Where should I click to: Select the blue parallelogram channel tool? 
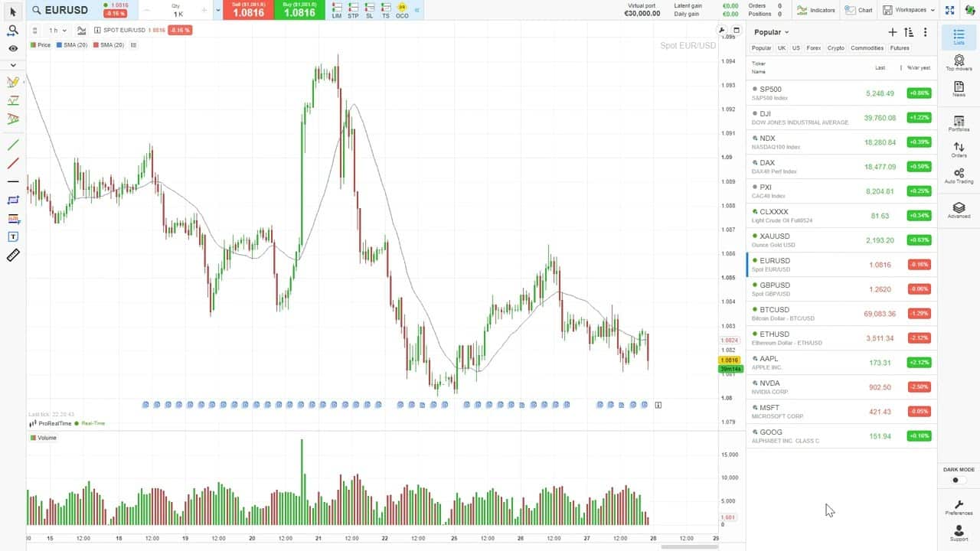click(x=13, y=200)
